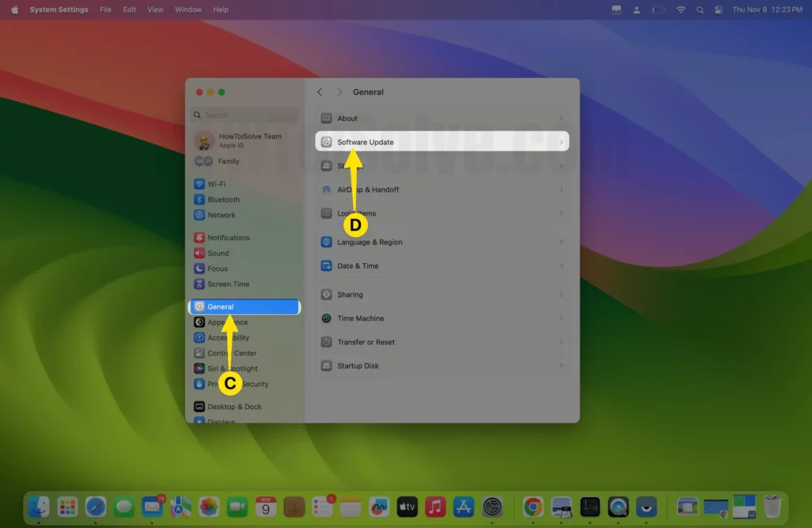
Task: Click the Startup Disk icon
Action: point(327,366)
